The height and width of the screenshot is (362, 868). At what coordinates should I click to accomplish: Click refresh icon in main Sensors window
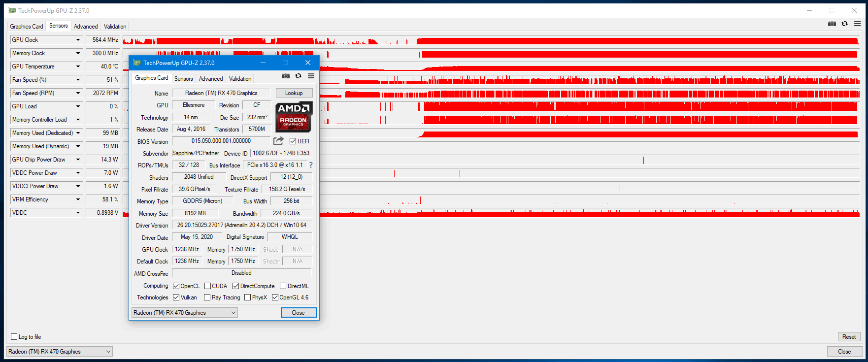844,24
